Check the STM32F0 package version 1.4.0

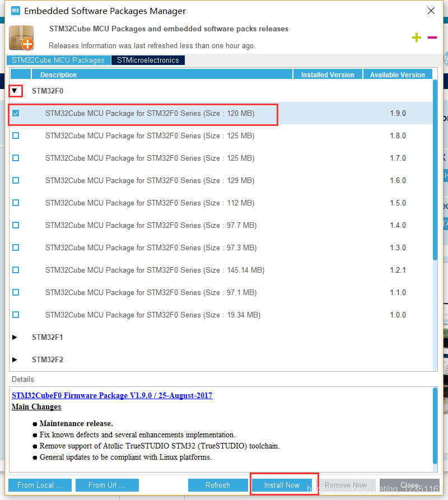16,225
